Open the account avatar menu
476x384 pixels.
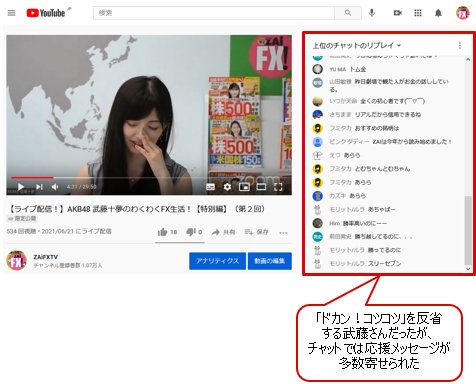[x=463, y=13]
